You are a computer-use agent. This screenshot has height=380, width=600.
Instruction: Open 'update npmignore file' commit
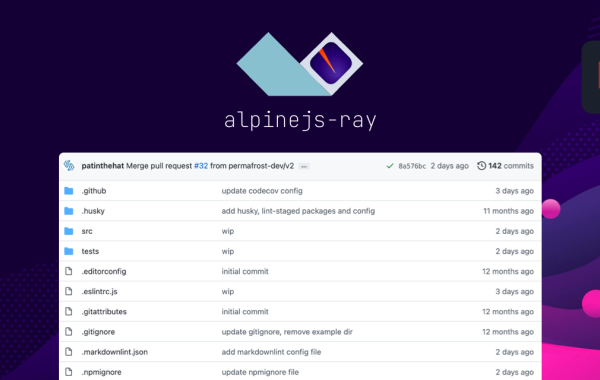click(260, 372)
